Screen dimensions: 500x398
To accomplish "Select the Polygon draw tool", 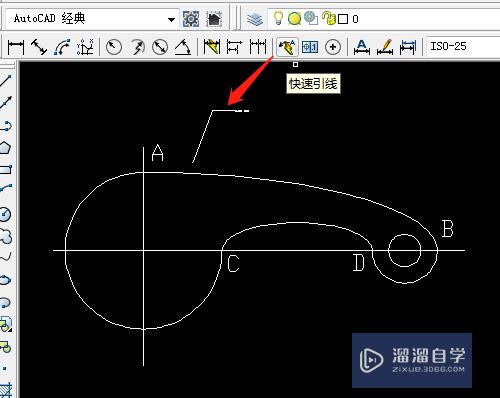I will pyautogui.click(x=5, y=148).
